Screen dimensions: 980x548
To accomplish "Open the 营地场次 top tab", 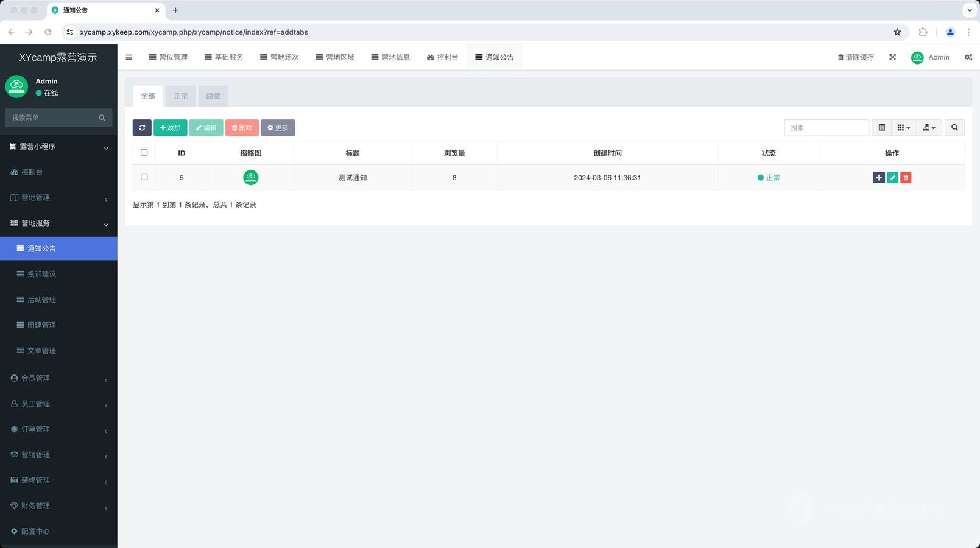I will tap(280, 57).
